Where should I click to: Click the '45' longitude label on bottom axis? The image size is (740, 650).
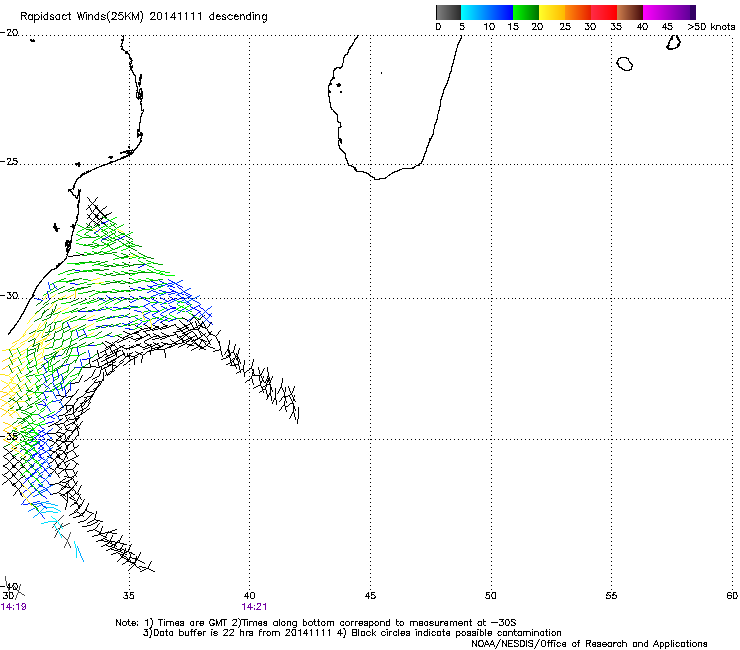pyautogui.click(x=370, y=596)
